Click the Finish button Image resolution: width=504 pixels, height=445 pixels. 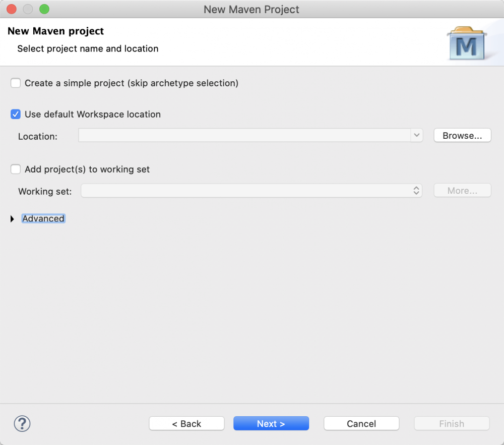[x=452, y=423]
